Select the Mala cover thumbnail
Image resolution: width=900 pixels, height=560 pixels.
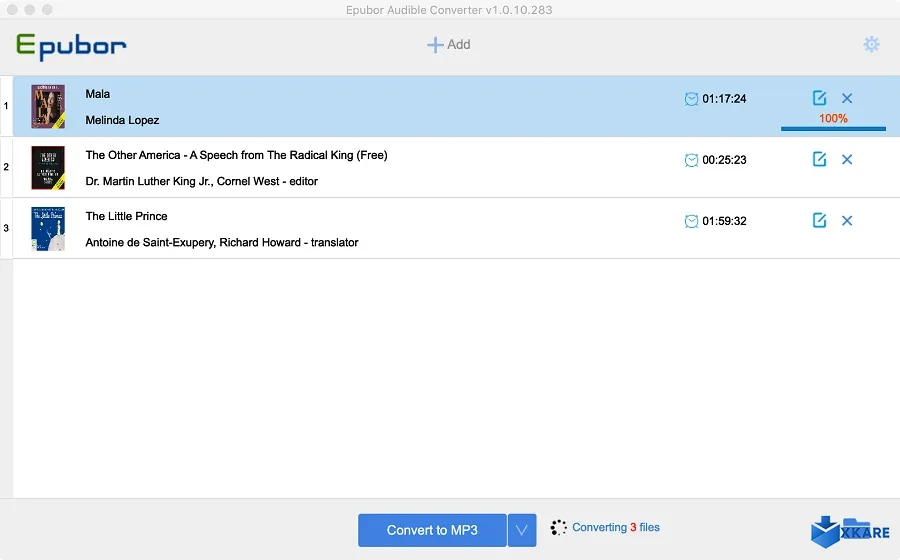(x=48, y=106)
